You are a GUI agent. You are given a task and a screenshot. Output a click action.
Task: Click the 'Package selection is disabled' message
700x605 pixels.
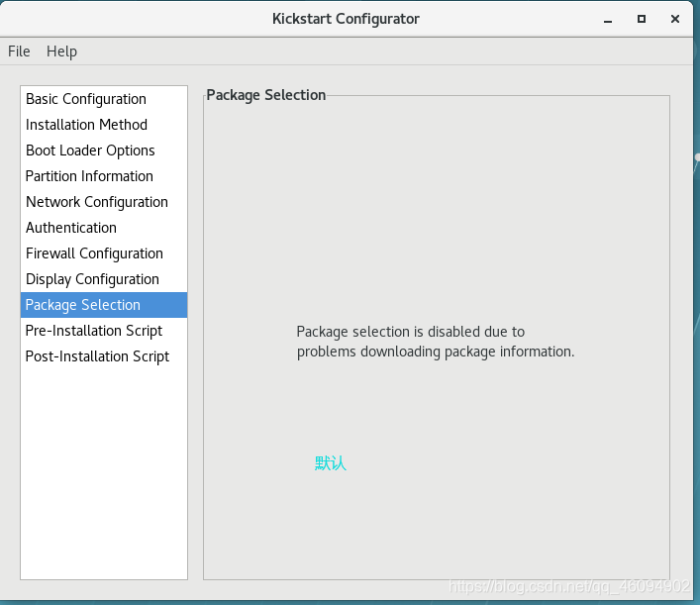[x=436, y=342]
